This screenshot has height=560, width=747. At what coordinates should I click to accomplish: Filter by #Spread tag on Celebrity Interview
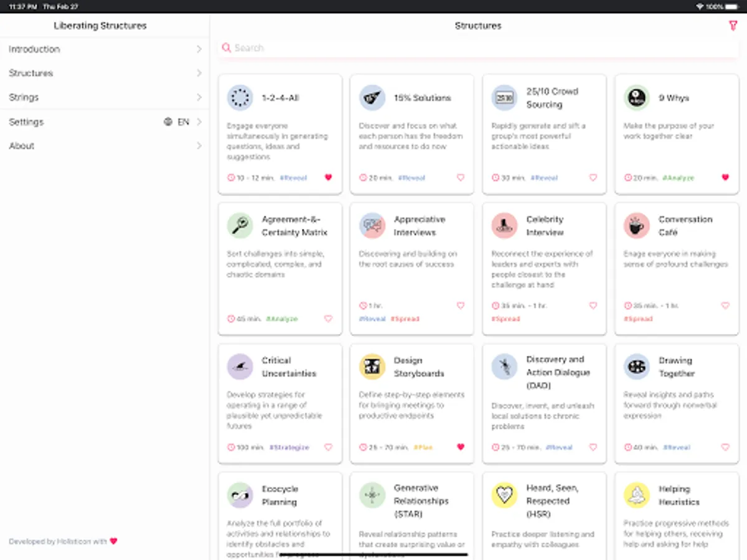[505, 319]
